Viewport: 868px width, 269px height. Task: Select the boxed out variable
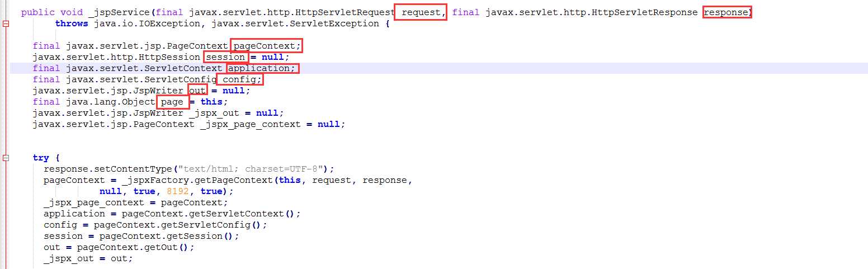click(198, 91)
